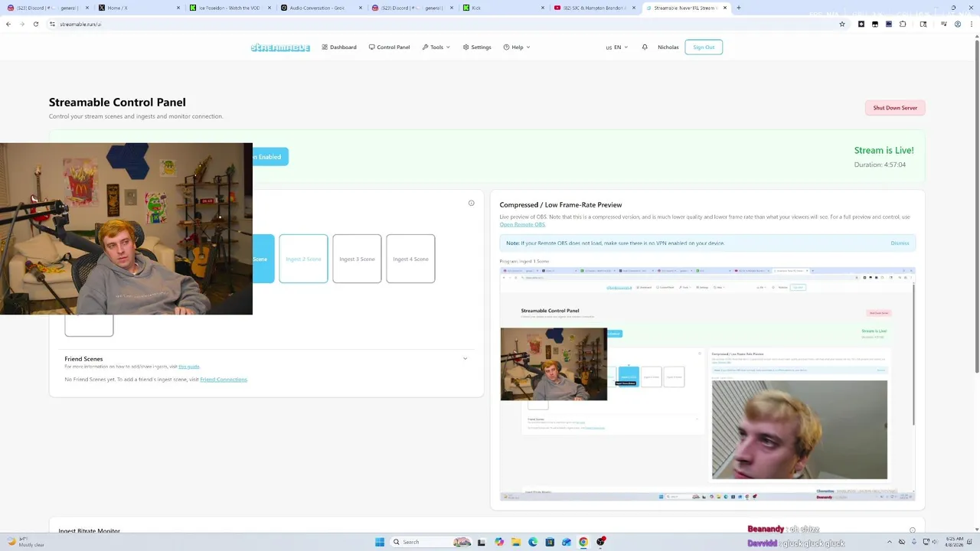Open the 'this guide' link
980x551 pixels.
(x=189, y=367)
